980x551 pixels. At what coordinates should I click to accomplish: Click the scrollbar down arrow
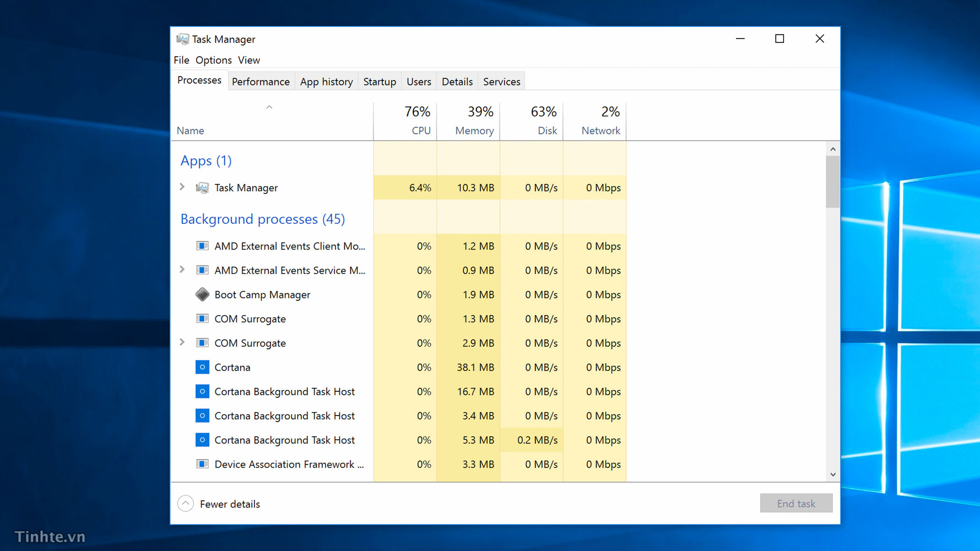[833, 474]
